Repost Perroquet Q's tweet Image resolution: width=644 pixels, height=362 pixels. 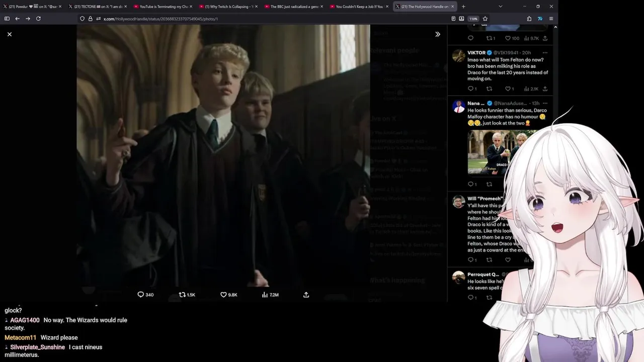[489, 298]
